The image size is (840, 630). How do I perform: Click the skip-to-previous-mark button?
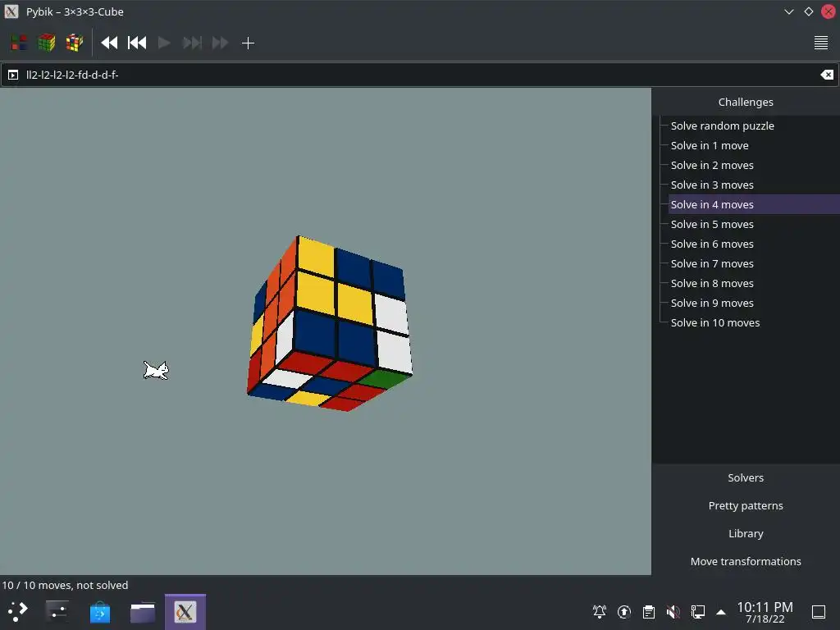[x=137, y=43]
